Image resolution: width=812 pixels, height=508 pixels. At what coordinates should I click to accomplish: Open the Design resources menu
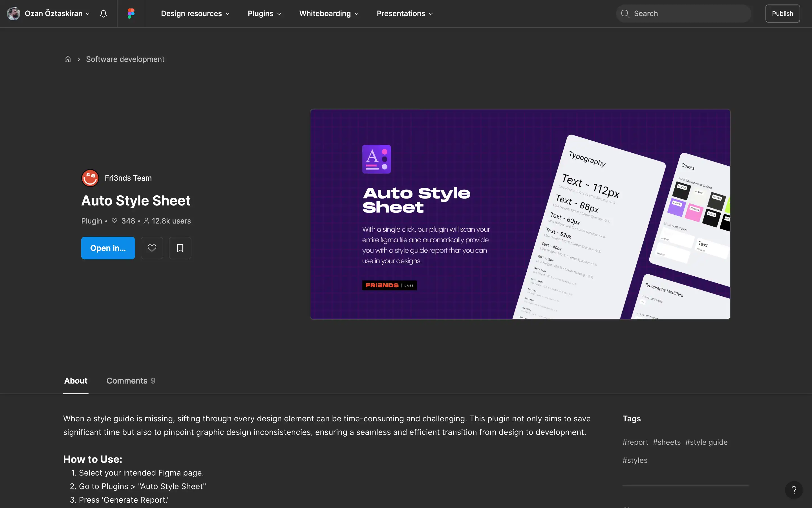click(x=195, y=14)
